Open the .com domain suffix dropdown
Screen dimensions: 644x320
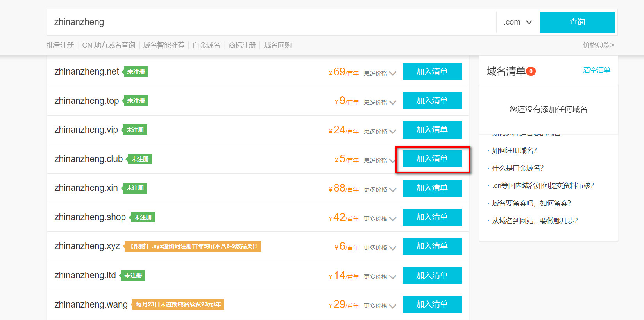point(518,22)
